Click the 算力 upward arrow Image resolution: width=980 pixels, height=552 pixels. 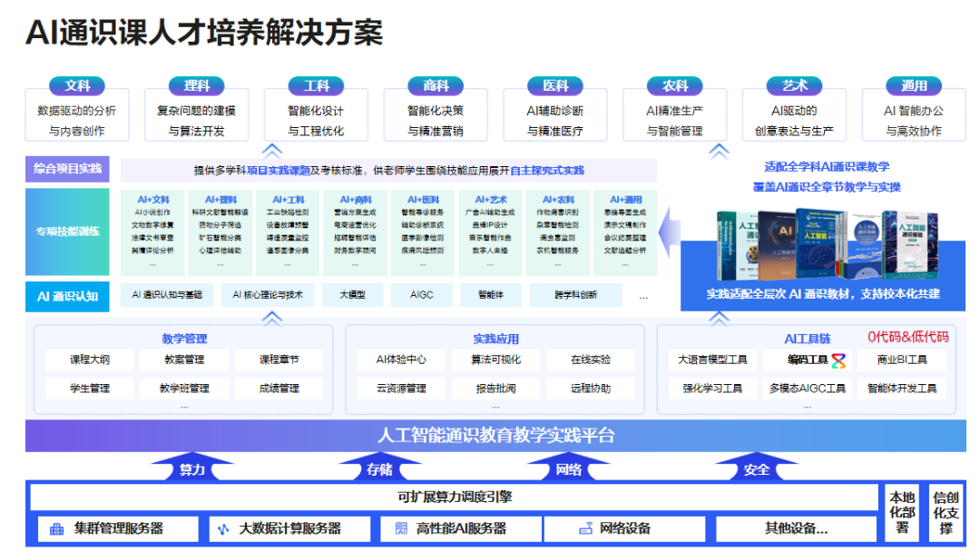click(191, 467)
